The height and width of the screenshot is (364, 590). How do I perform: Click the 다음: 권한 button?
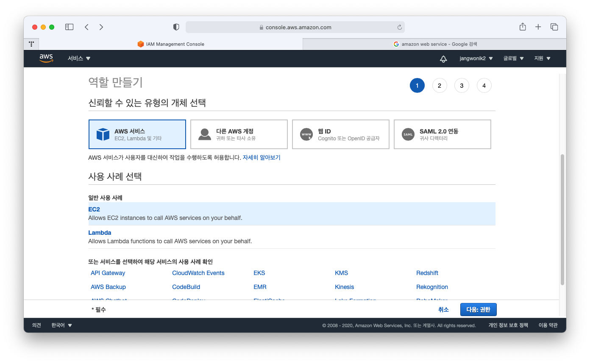click(x=478, y=310)
